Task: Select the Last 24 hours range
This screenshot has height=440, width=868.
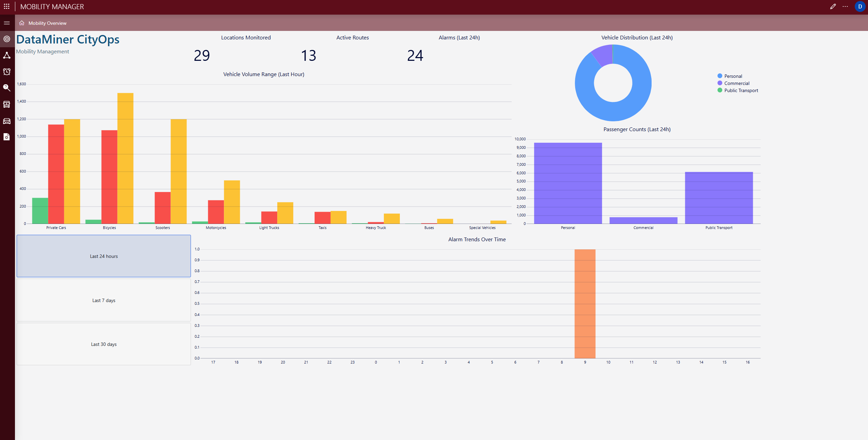Action: tap(104, 256)
